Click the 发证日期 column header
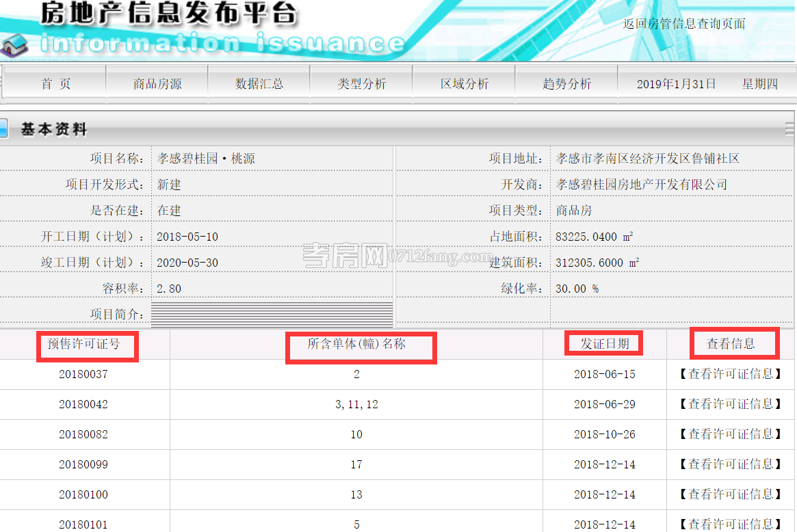The image size is (797, 532). coord(604,344)
